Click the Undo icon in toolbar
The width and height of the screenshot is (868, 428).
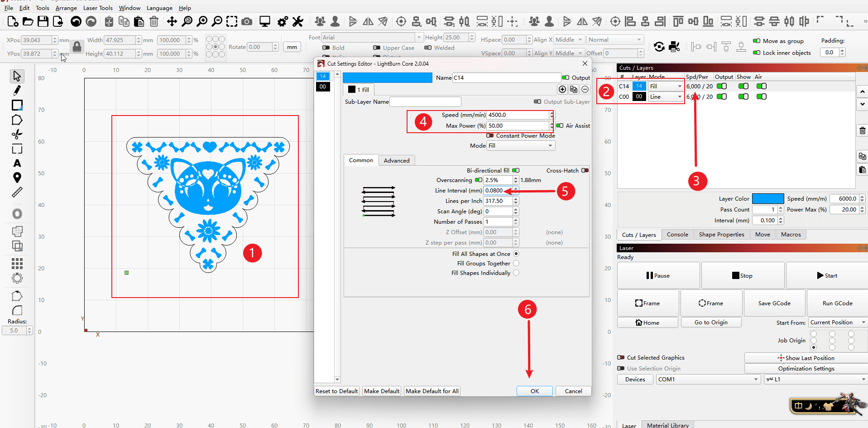click(x=76, y=21)
